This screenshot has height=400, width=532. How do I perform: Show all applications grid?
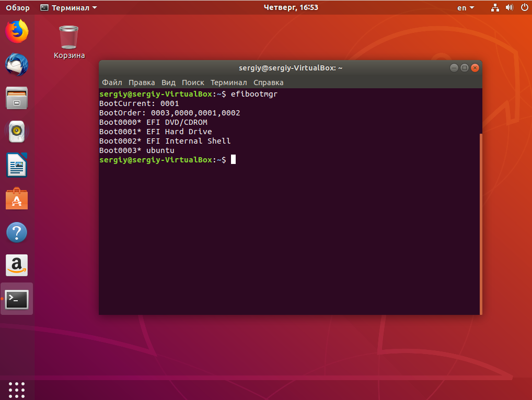click(17, 390)
